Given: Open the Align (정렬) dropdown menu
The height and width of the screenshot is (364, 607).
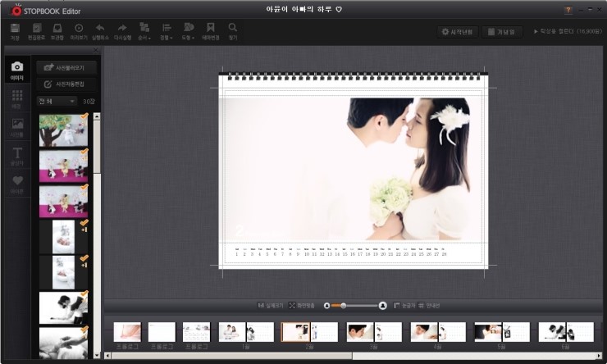Looking at the screenshot, I should [167, 30].
